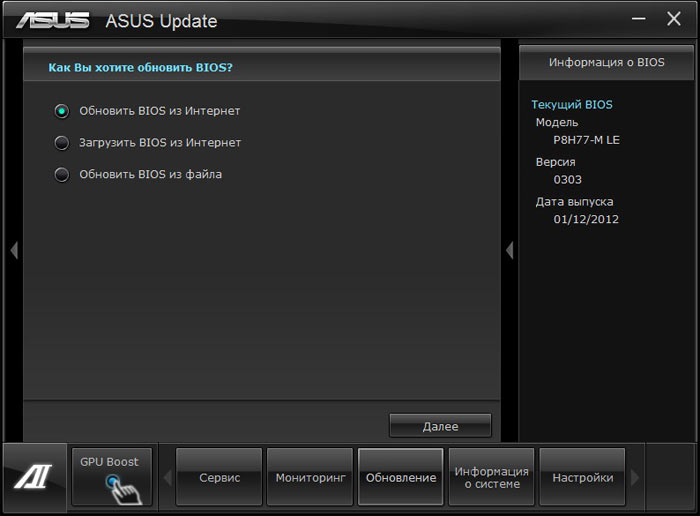The width and height of the screenshot is (700, 516).
Task: Click model value 'P8H77-M LE'
Action: (586, 140)
